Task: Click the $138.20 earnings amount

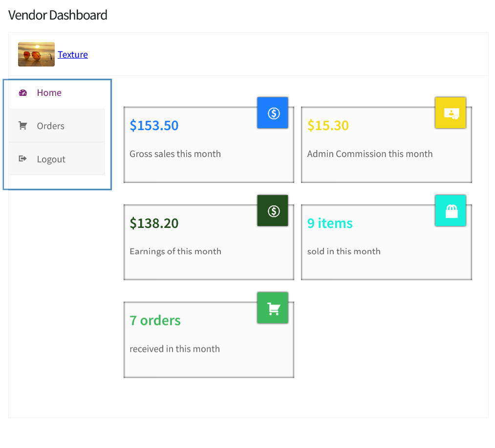Action: 154,223
